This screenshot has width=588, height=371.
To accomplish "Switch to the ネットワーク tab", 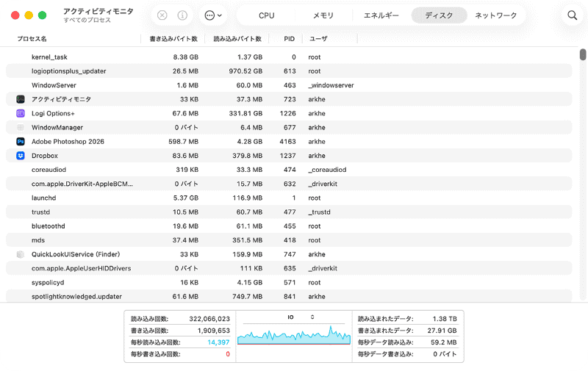I will [495, 15].
